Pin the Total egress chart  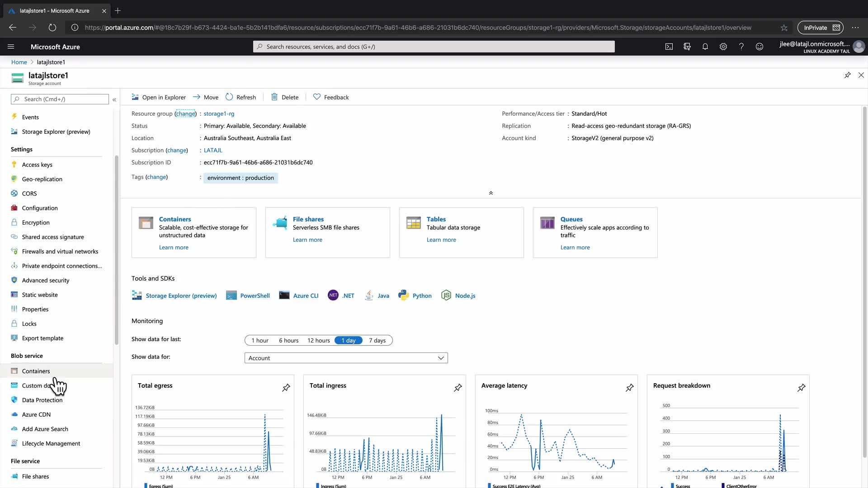(286, 388)
